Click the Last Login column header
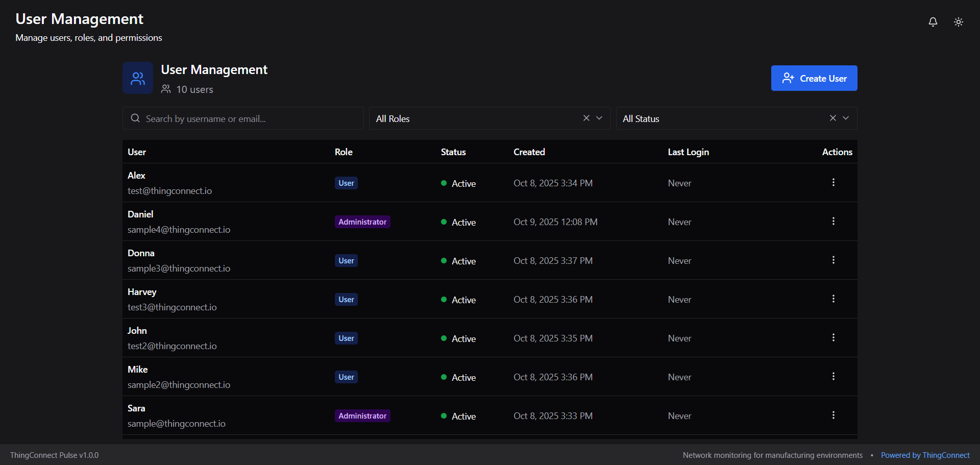The width and height of the screenshot is (980, 465). coord(688,152)
